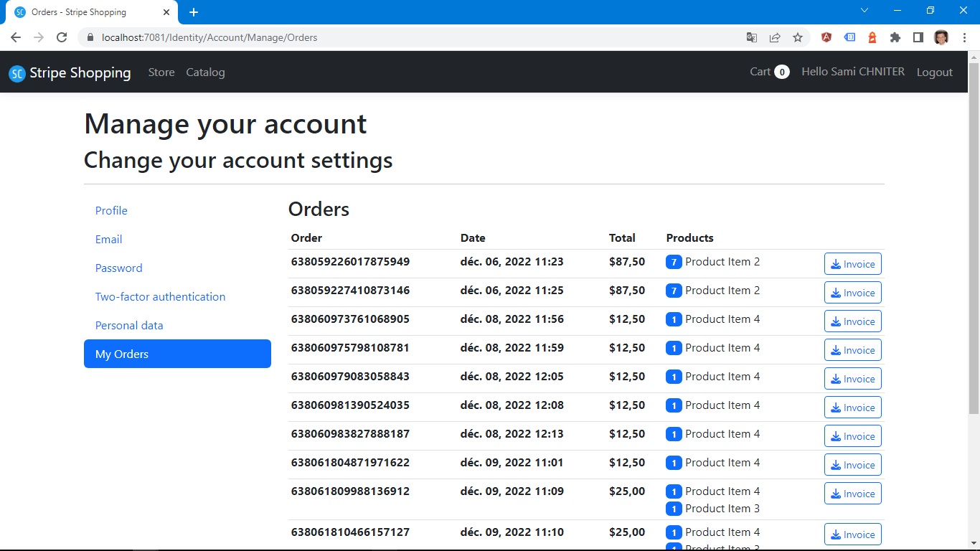
Task: Reload the Orders page
Action: tap(62, 38)
